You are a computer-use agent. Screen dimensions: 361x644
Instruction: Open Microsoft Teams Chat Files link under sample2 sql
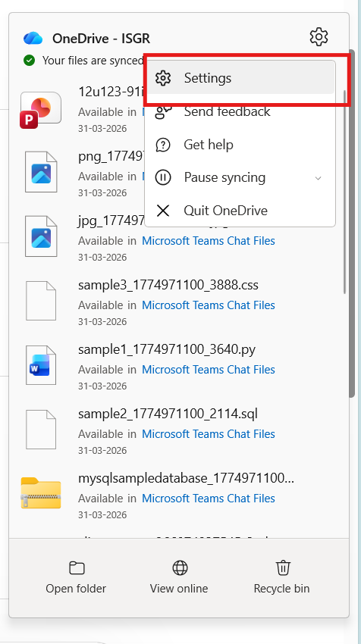(209, 433)
